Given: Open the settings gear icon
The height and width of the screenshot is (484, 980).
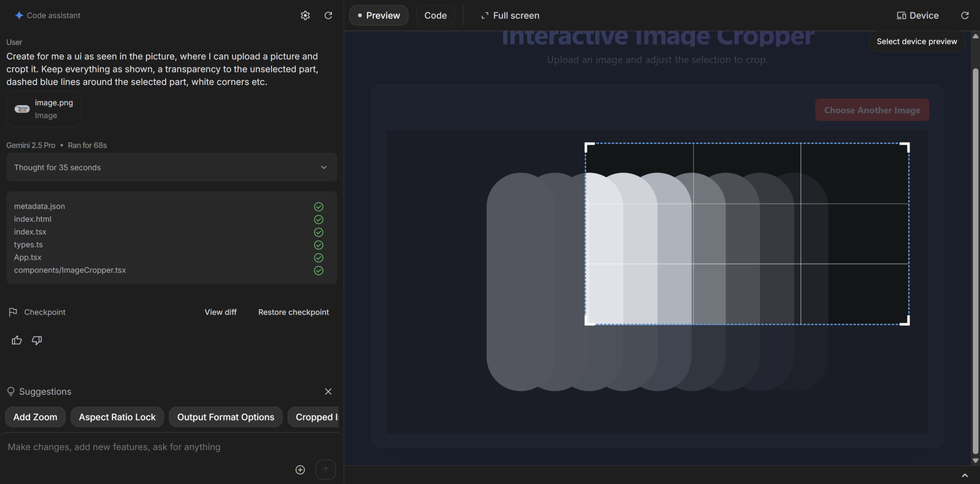Looking at the screenshot, I should click(x=305, y=16).
